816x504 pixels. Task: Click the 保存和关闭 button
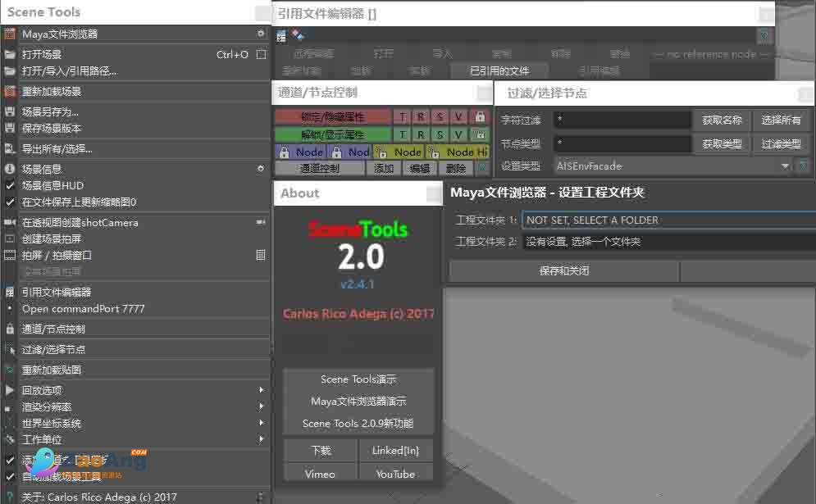coord(564,271)
